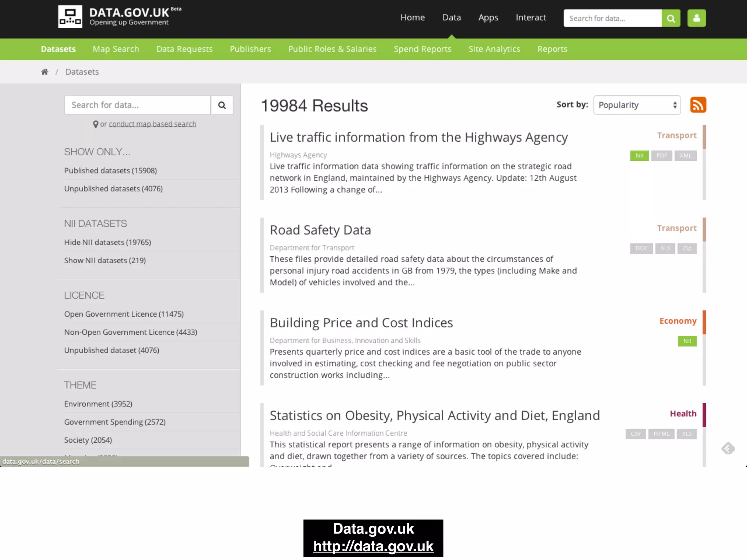747x560 pixels.
Task: Select Hide NII datasets (19765)
Action: point(108,242)
